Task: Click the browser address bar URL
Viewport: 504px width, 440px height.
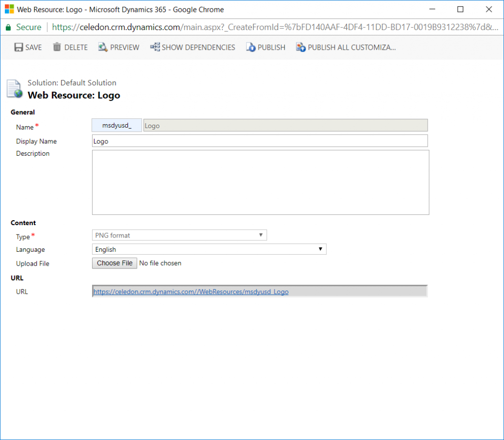Action: [x=275, y=28]
